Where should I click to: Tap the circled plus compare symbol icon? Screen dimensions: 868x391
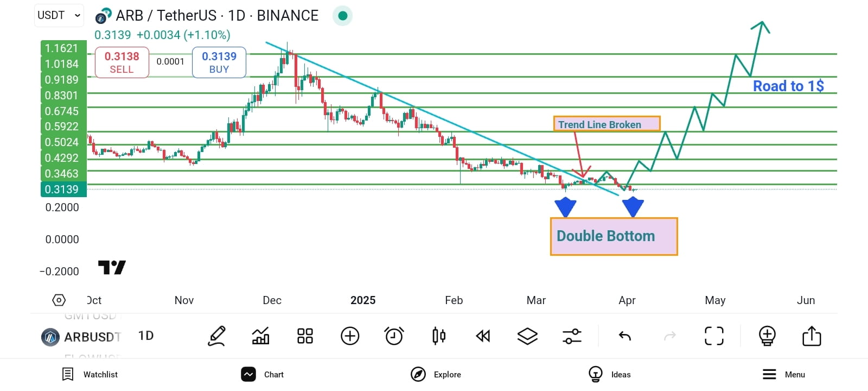[x=350, y=336]
